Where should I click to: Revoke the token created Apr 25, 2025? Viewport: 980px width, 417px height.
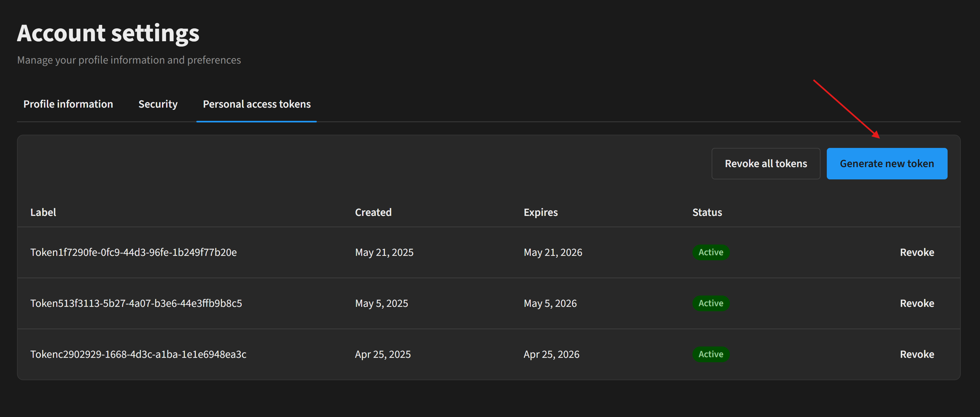tap(917, 354)
